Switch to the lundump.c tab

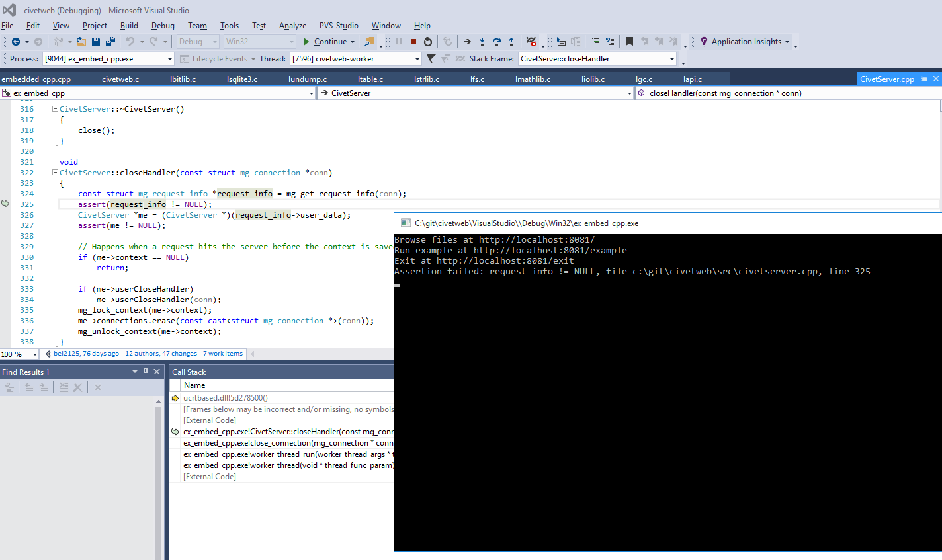click(307, 79)
